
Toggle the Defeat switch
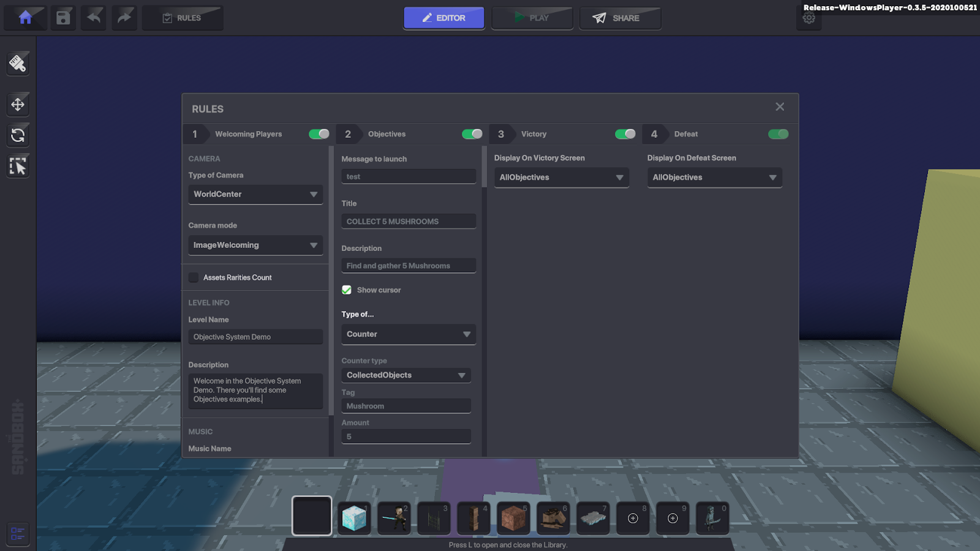coord(778,134)
